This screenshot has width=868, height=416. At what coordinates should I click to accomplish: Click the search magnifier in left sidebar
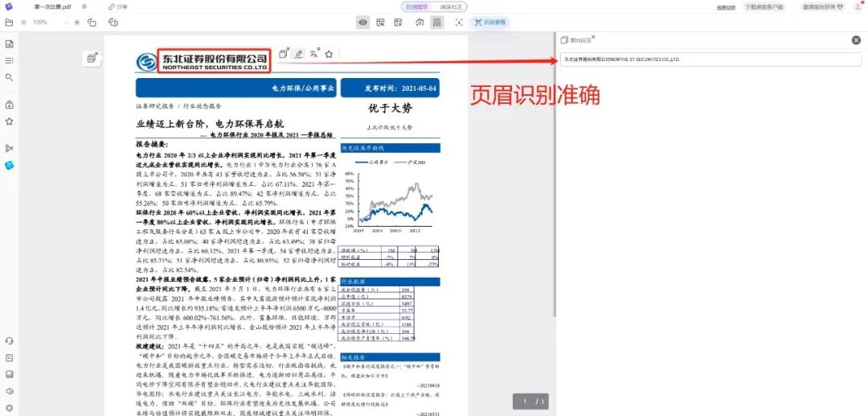point(9,77)
